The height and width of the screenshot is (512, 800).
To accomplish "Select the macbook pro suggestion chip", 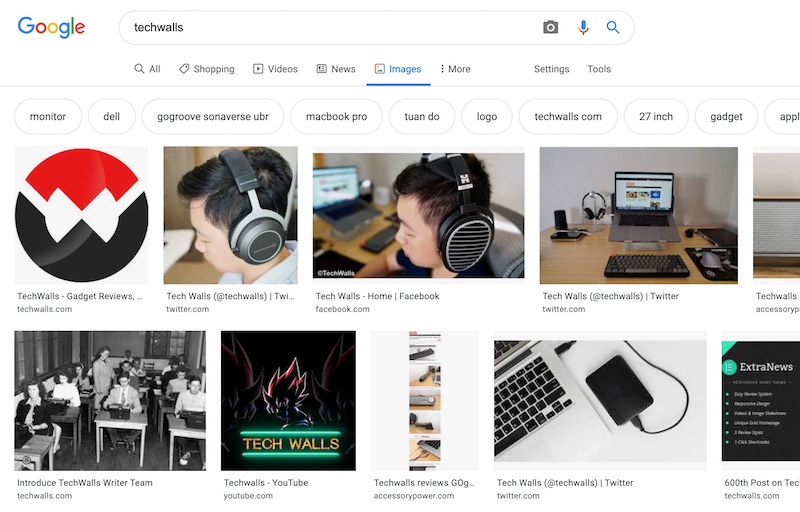I will pyautogui.click(x=336, y=116).
